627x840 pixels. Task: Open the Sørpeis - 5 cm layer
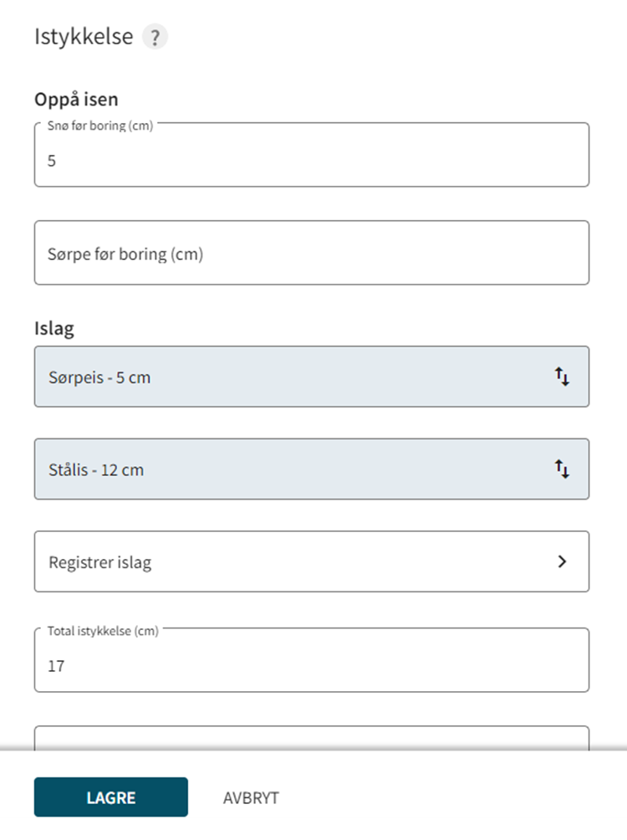[x=312, y=376]
